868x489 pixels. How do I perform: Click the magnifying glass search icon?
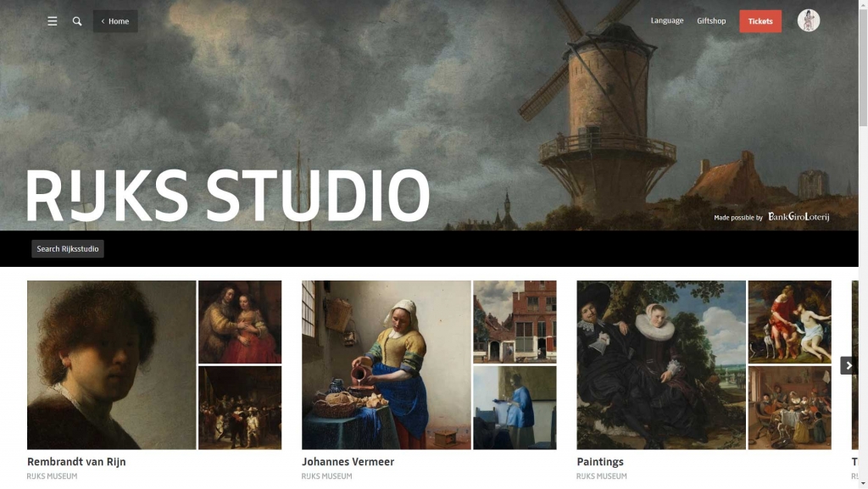[x=77, y=21]
